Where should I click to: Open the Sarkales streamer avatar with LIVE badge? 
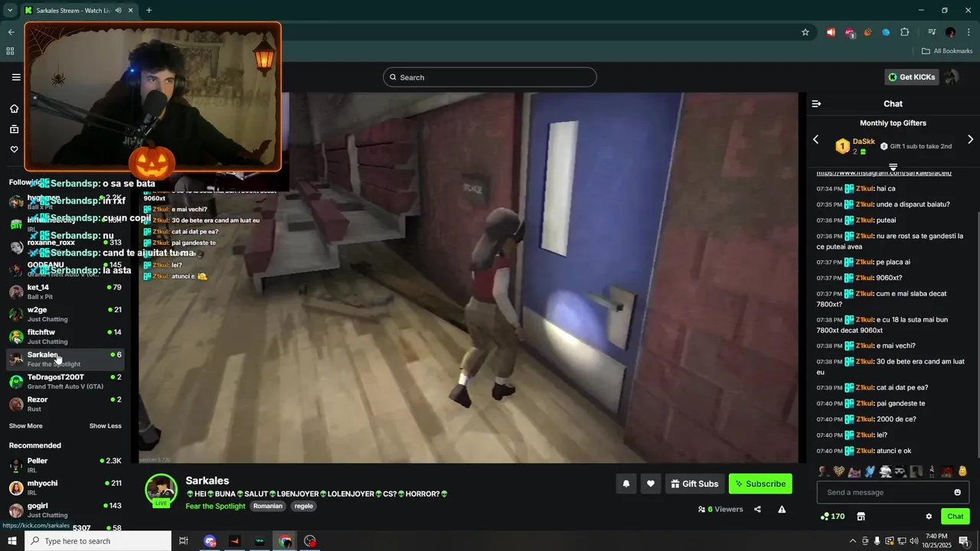pyautogui.click(x=162, y=491)
